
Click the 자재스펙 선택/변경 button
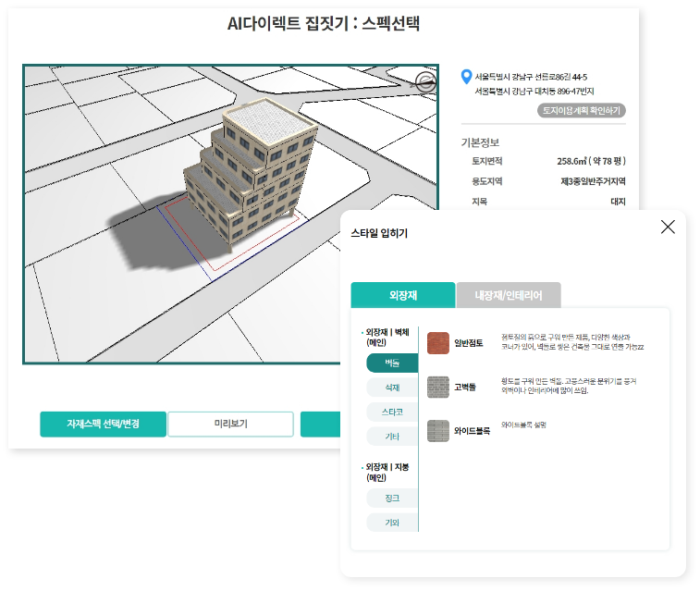103,425
